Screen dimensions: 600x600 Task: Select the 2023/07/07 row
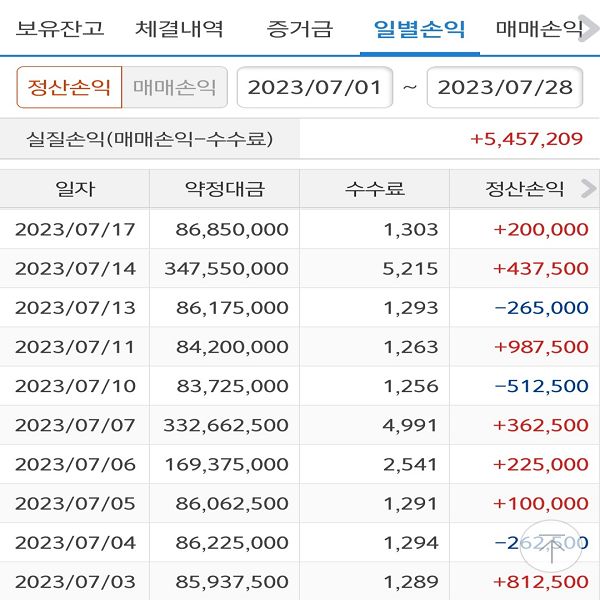pos(300,425)
